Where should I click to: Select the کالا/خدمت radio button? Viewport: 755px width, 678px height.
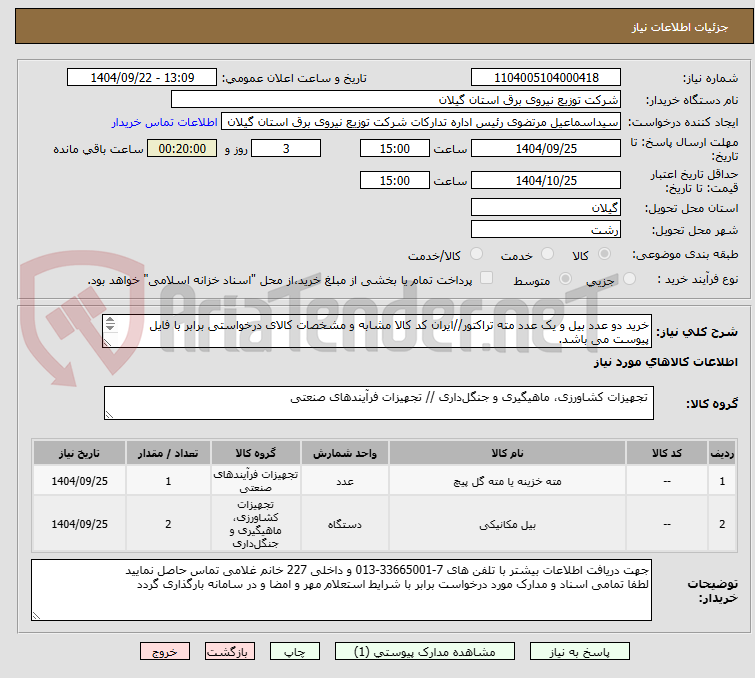[476, 254]
